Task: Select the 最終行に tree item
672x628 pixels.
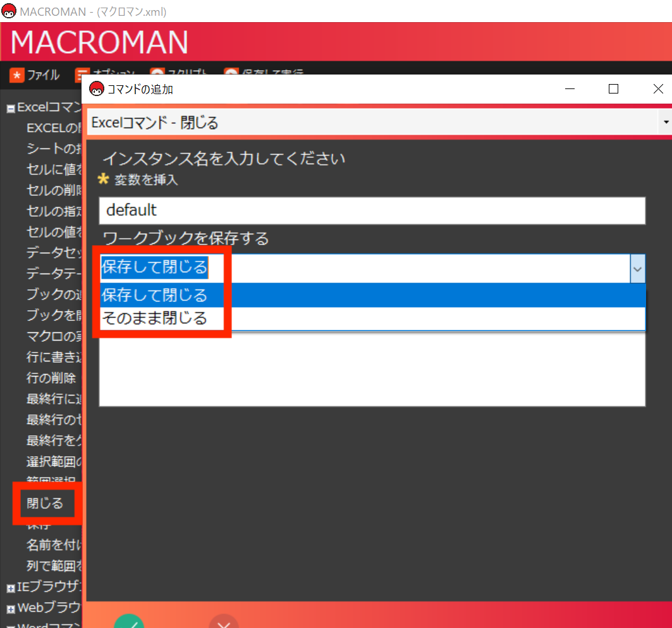Action: 54,399
